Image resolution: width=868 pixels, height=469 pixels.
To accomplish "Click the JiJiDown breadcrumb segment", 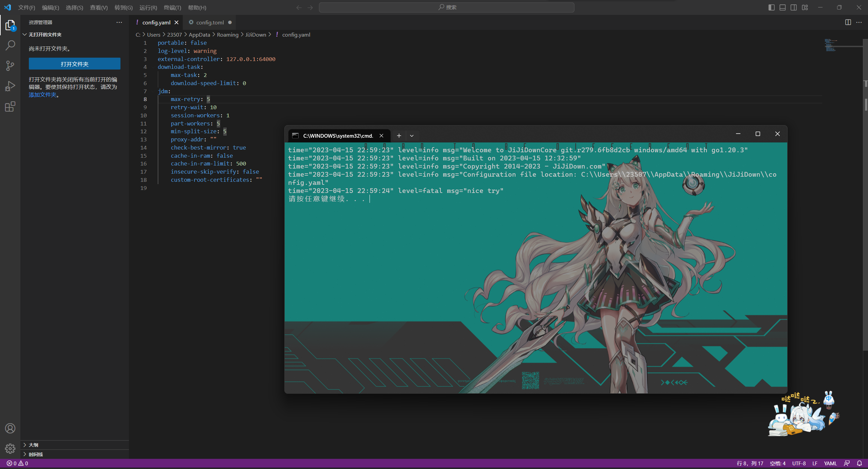I will 256,35.
